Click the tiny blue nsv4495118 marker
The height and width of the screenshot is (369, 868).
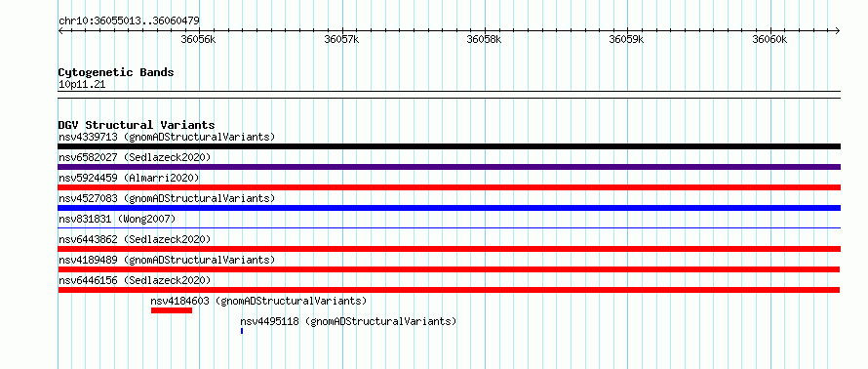pos(242,331)
